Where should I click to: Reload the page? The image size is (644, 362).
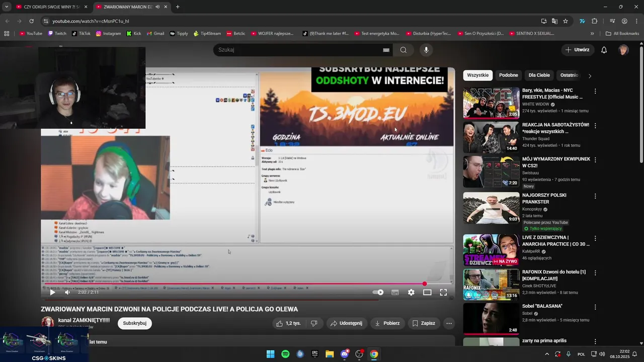point(31,21)
